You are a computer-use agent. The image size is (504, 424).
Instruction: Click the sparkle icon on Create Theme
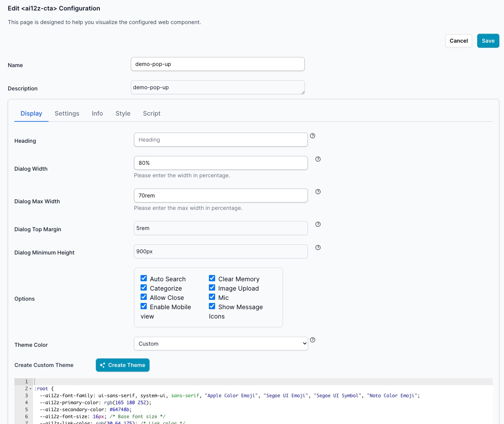coord(102,365)
